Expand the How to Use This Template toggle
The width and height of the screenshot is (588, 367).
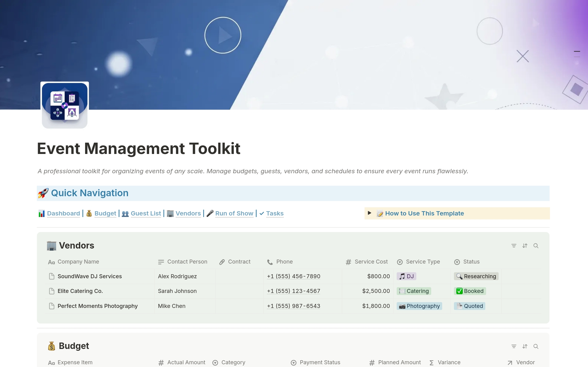coord(369,213)
